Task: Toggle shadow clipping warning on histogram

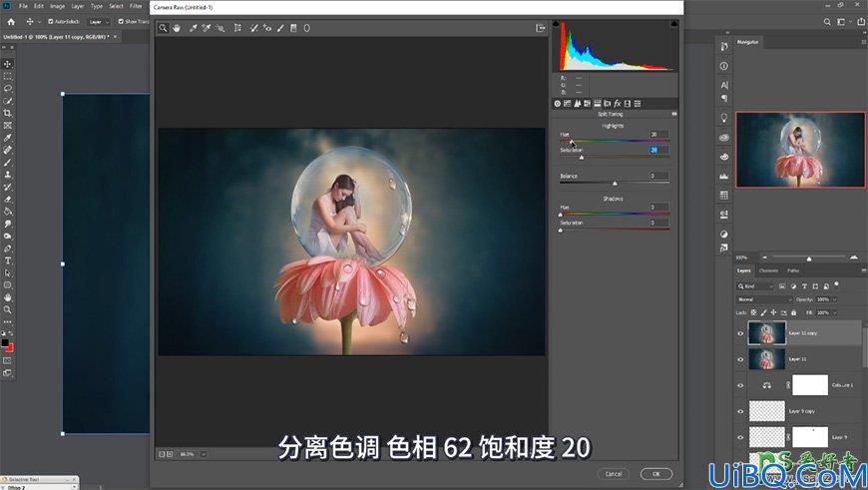Action: pos(556,24)
